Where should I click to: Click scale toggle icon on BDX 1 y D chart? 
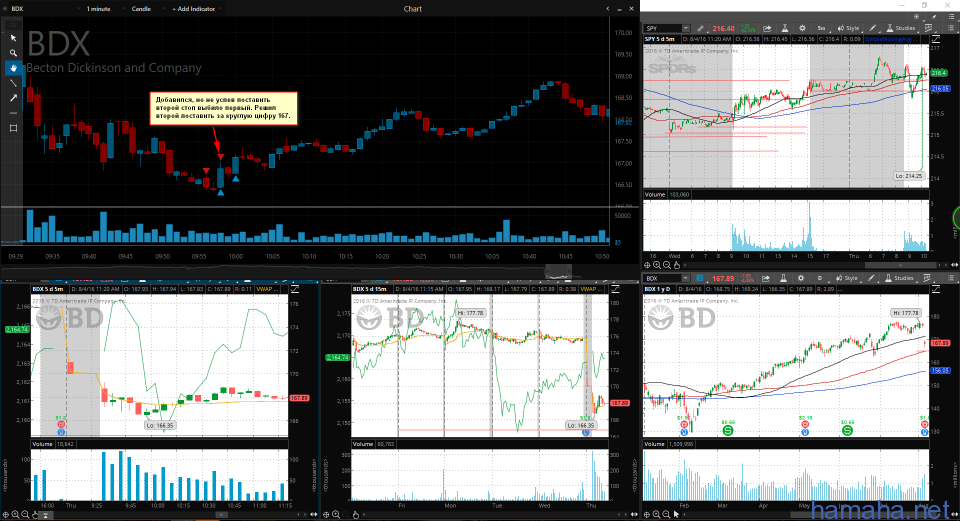(936, 289)
